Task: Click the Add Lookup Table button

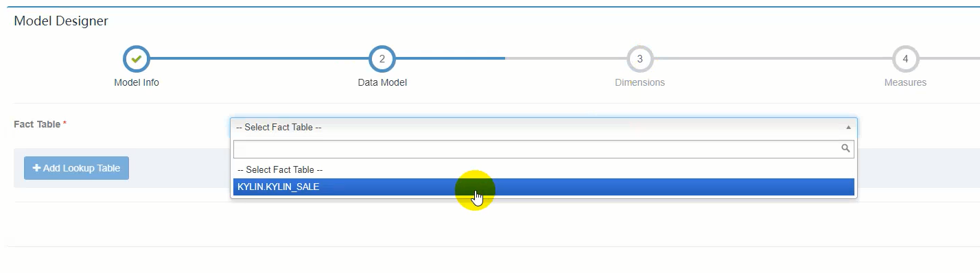Action: pos(76,168)
